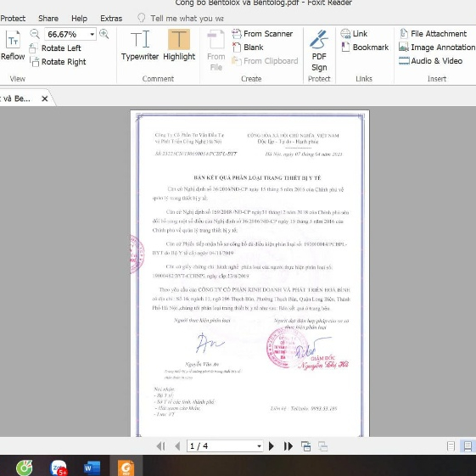Open the Help ribbon tab

pyautogui.click(x=79, y=19)
